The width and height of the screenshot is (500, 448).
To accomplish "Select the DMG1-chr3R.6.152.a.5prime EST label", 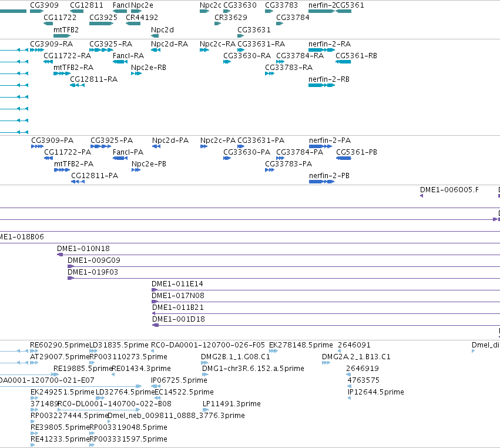I will (253, 369).
